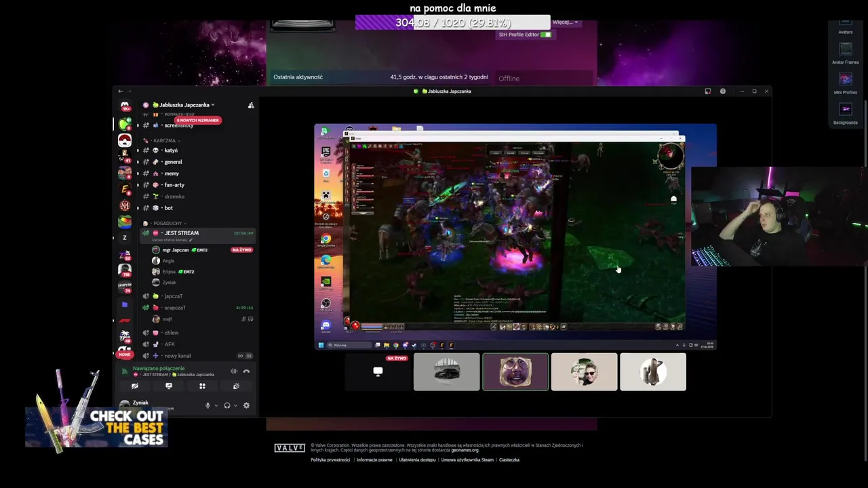This screenshot has width=868, height=488.
Task: Open the soundboard button
Action: (236, 386)
